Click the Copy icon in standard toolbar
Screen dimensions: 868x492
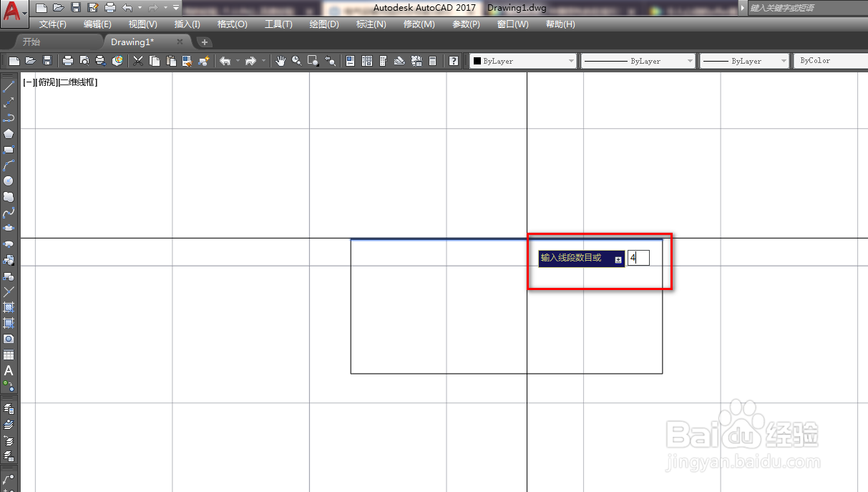pyautogui.click(x=154, y=61)
